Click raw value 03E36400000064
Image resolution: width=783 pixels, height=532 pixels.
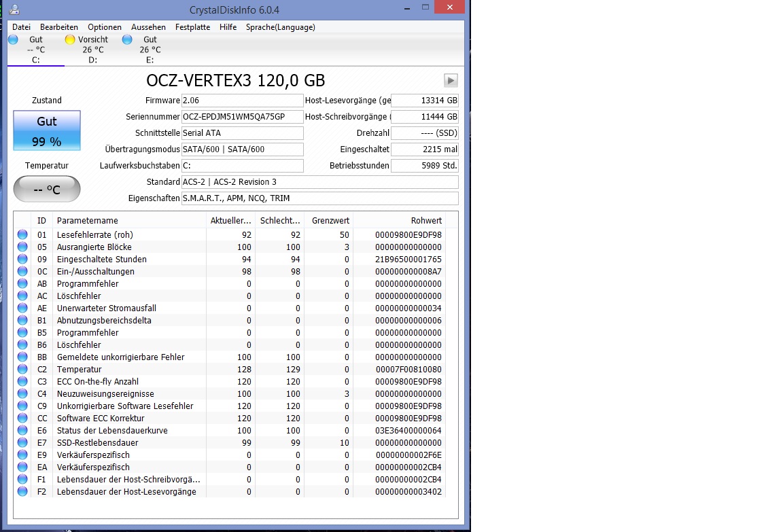[408, 430]
